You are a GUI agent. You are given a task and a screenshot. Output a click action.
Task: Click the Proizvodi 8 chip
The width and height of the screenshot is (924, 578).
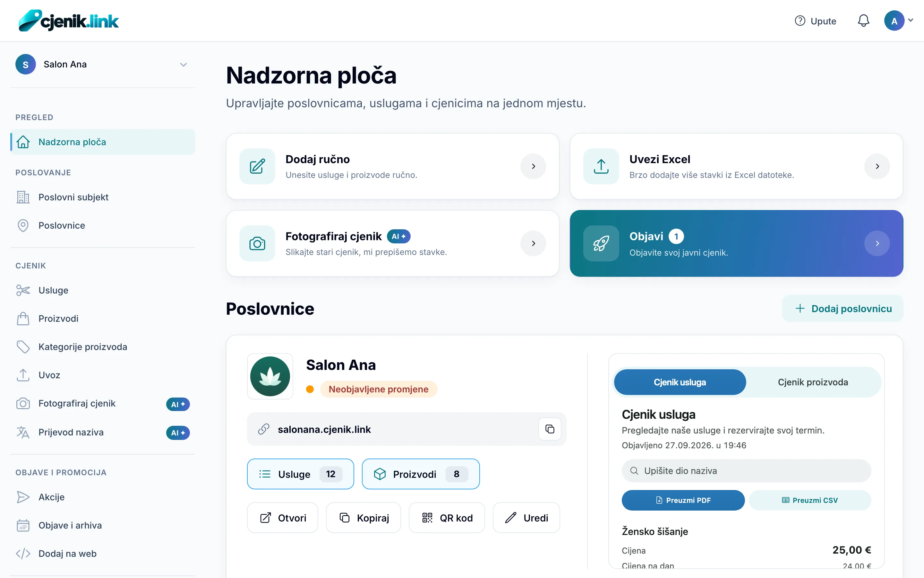[421, 474]
